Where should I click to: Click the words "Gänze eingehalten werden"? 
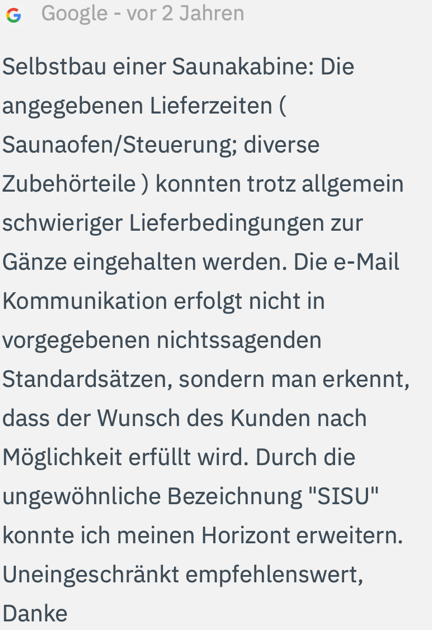145,262
